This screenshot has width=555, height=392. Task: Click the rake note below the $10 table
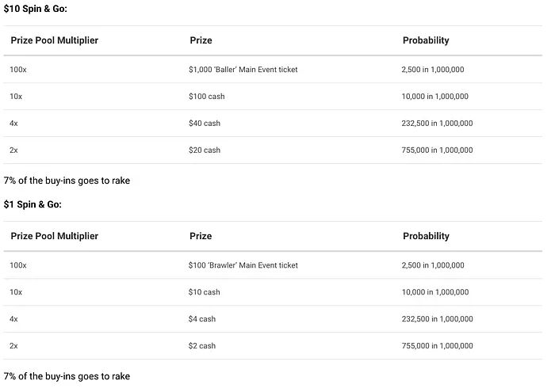click(x=67, y=181)
